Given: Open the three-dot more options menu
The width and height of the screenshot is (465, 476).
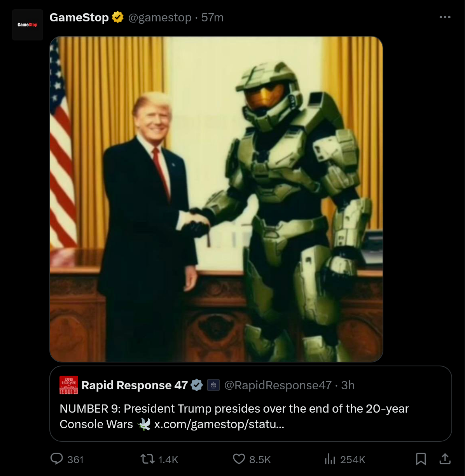Looking at the screenshot, I should 445,17.
